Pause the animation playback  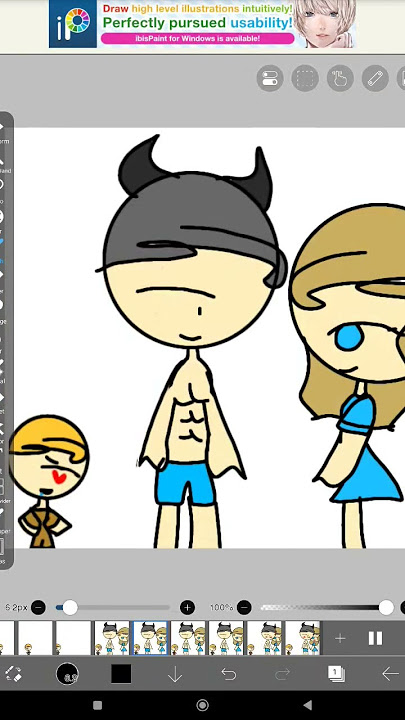(375, 638)
